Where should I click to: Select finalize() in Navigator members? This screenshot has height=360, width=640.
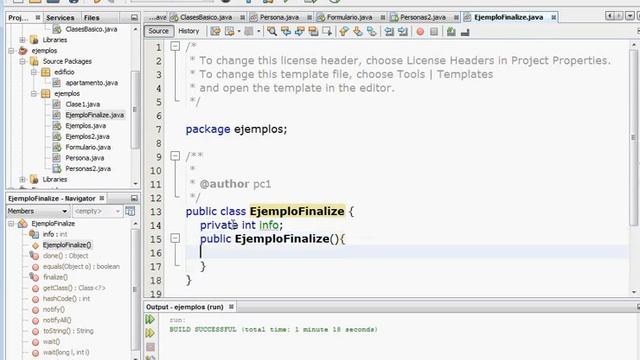click(x=55, y=277)
